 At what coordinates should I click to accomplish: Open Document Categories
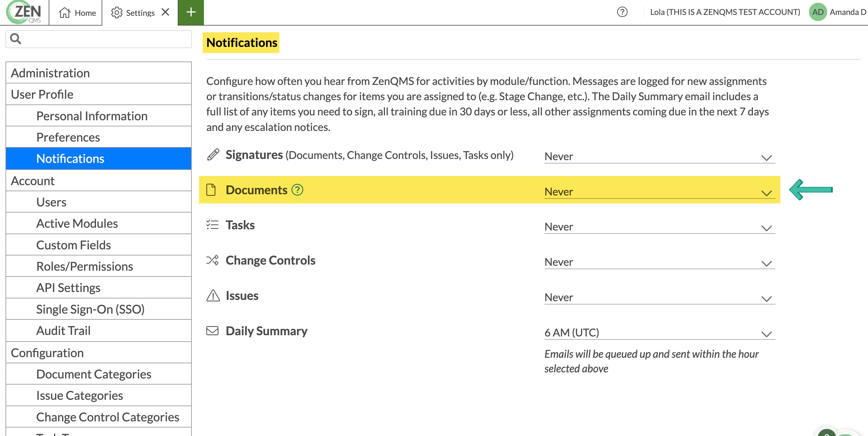click(x=98, y=374)
